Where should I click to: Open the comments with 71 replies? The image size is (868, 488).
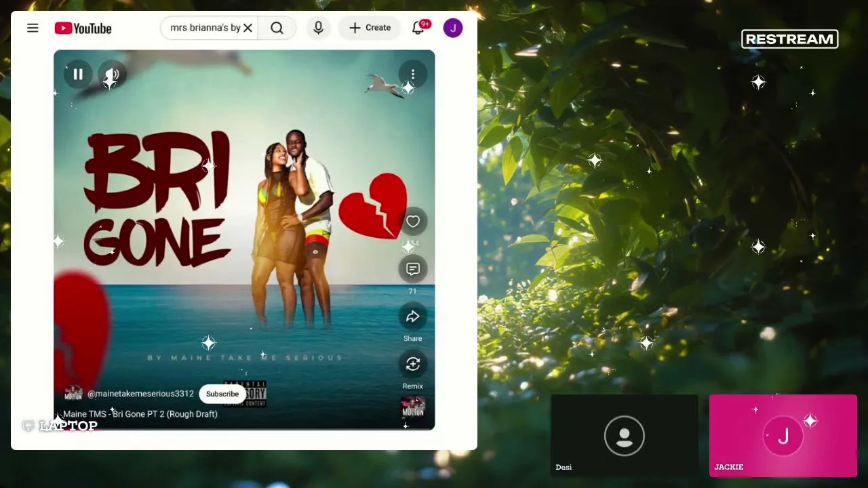413,269
